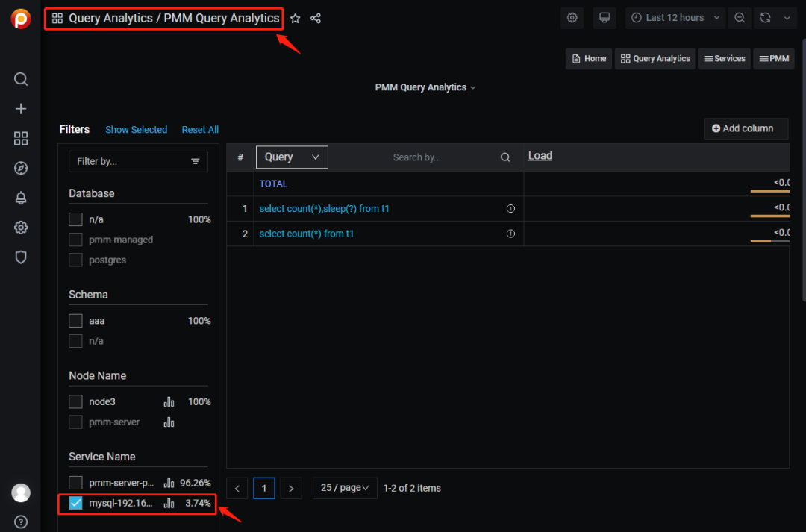Screen dimensions: 806x532
Task: Cycle view mode monitor icon
Action: click(604, 18)
